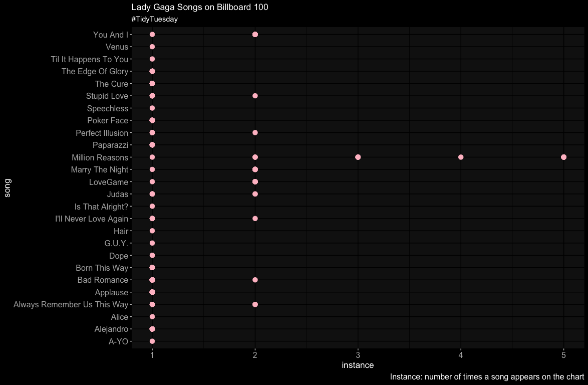Viewport: 588px width, 385px height.
Task: Click You And I data point at instance 2
Action: (x=255, y=35)
